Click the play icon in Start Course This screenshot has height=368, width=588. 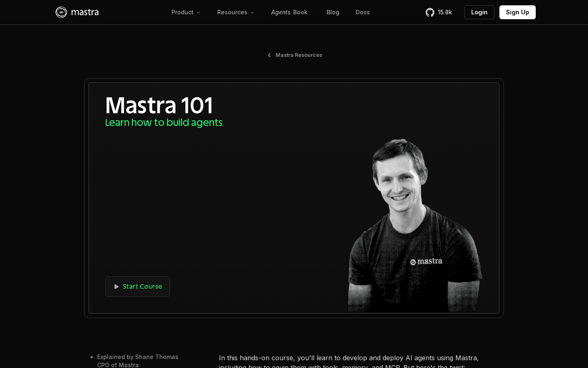click(x=116, y=287)
